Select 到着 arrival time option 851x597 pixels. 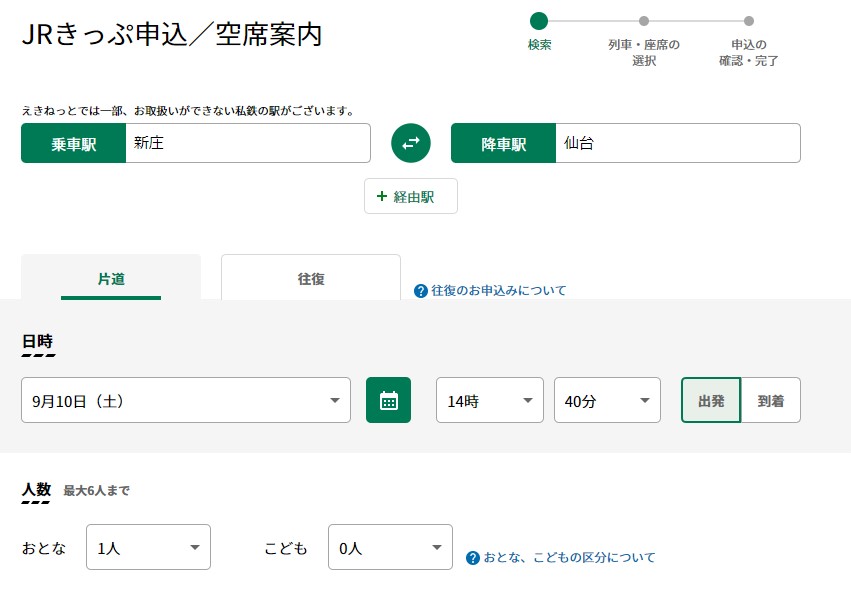(771, 400)
